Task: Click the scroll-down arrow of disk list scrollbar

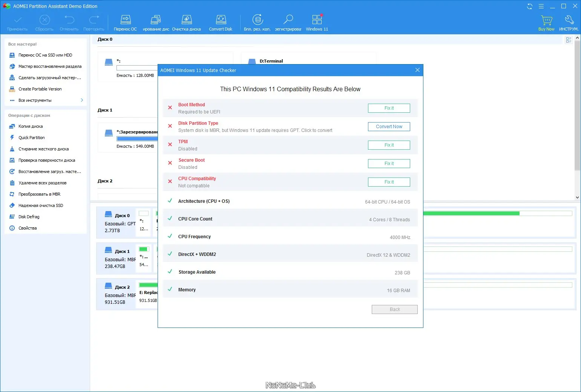Action: coord(577,197)
